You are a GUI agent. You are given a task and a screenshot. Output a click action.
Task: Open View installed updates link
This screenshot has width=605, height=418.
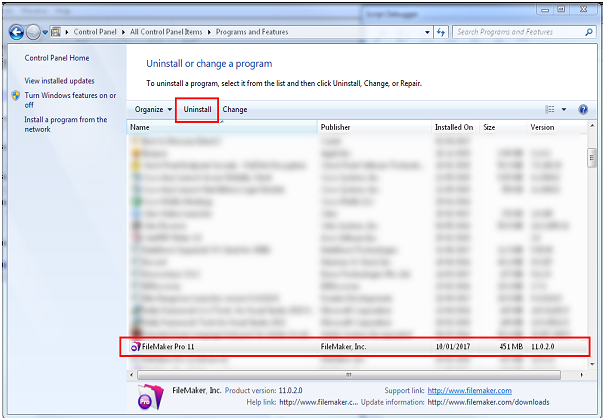click(x=59, y=81)
